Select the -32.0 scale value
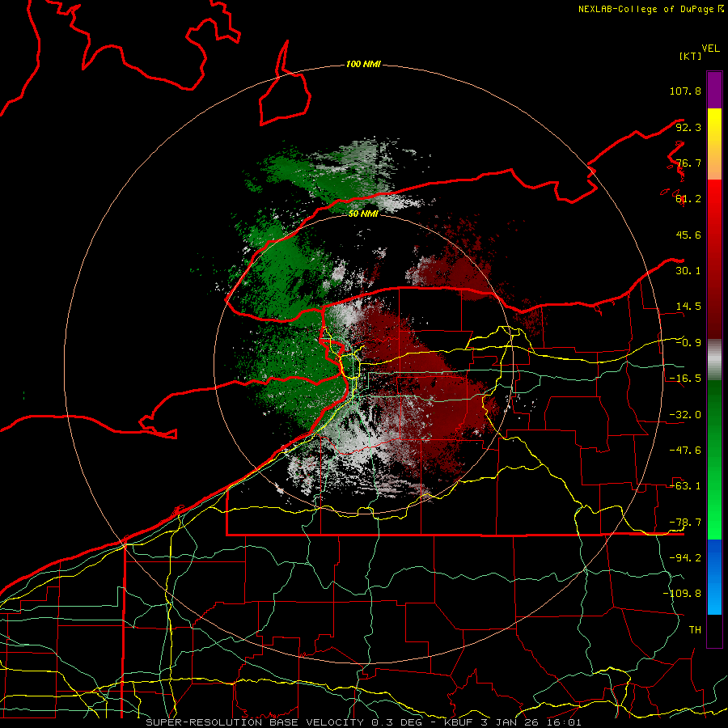Screen dimensions: 728x728 [x=685, y=415]
